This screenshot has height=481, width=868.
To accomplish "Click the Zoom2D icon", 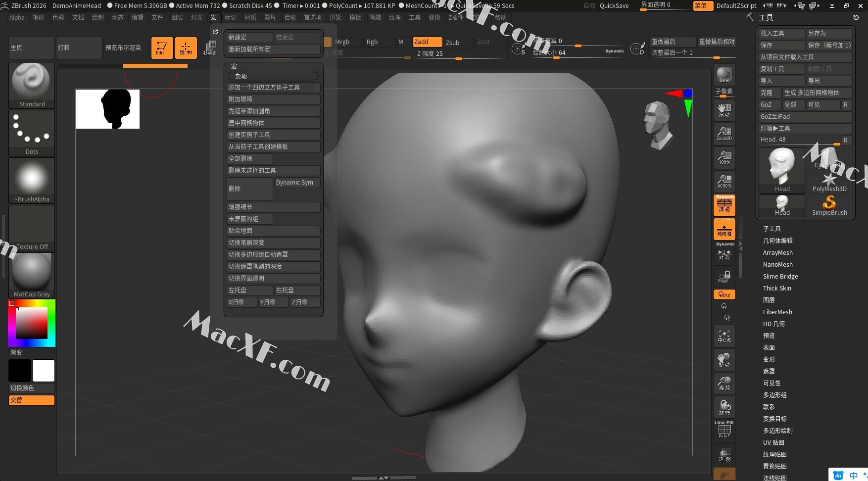I will [x=724, y=134].
